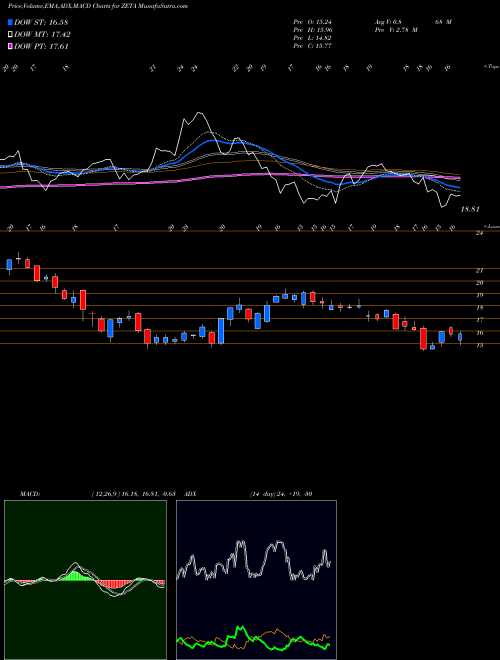Click the 15.81 last price label on the EMA chart
The image size is (500, 660).
pos(470,209)
